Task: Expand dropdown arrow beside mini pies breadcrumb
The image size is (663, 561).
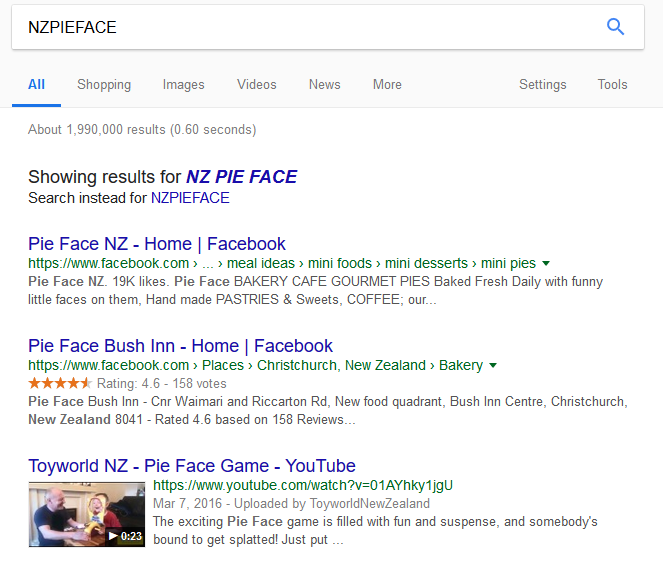Action: click(546, 263)
